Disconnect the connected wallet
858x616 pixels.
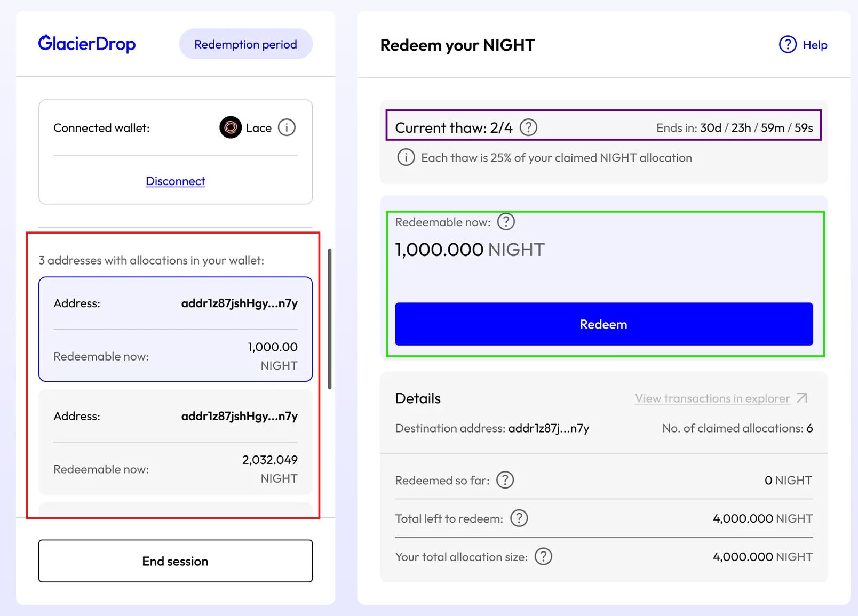coord(176,181)
